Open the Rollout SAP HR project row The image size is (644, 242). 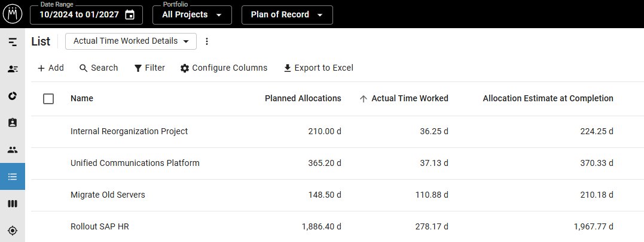pos(338,227)
